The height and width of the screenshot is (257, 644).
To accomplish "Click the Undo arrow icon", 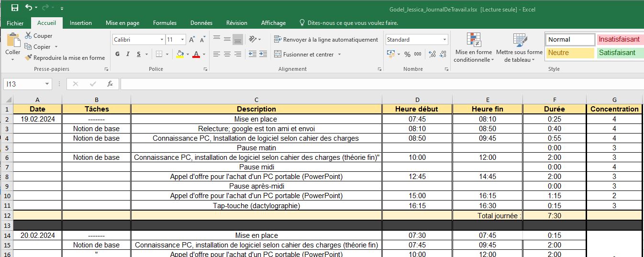I will (x=29, y=8).
